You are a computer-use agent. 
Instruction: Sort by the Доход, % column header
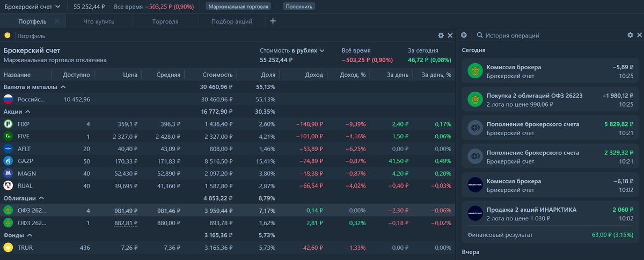(x=353, y=75)
